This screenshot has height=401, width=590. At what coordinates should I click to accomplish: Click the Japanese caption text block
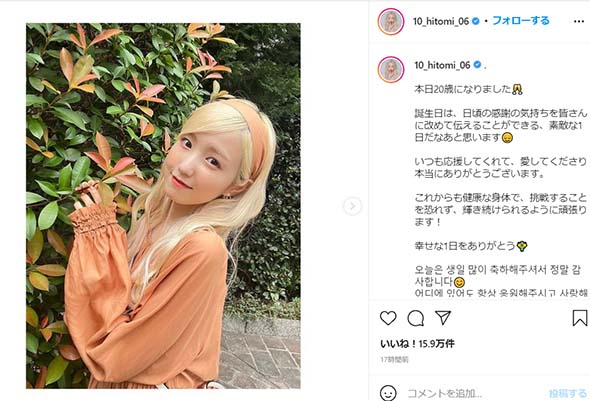(500, 168)
